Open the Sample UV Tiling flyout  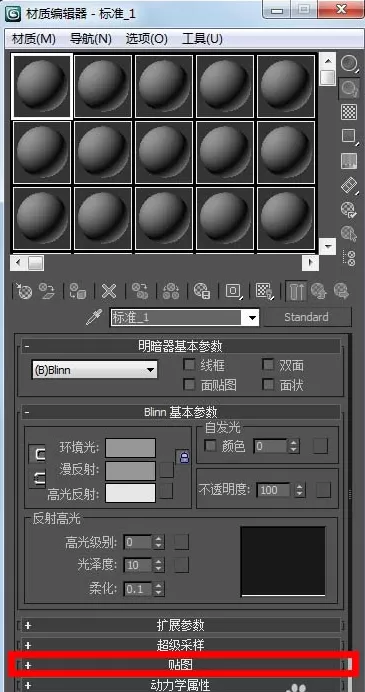[349, 137]
